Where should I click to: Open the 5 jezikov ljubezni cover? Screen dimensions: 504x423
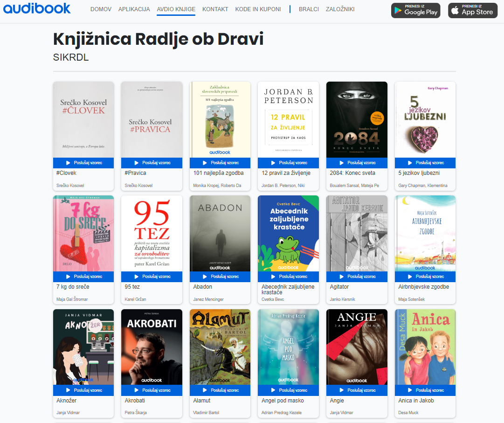point(425,119)
